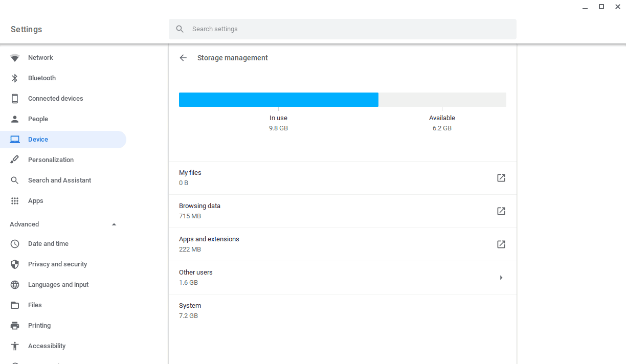
Task: Click the People person icon
Action: [15, 119]
